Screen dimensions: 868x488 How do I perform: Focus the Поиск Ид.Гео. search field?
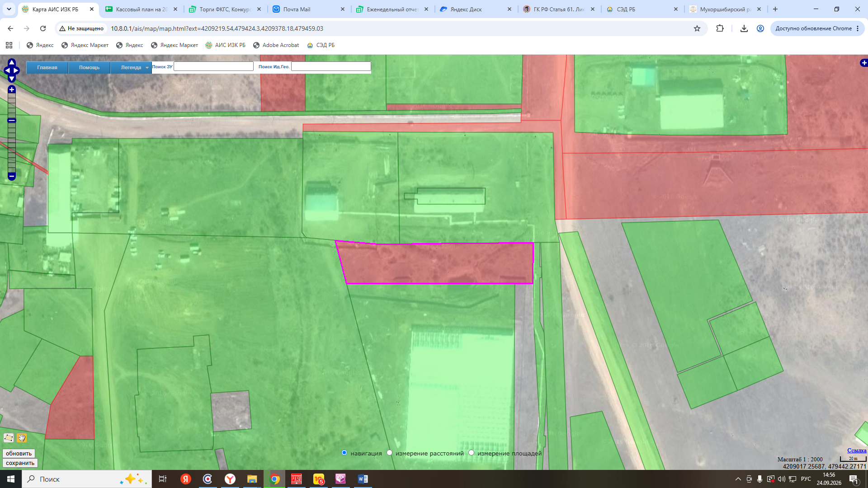[331, 66]
